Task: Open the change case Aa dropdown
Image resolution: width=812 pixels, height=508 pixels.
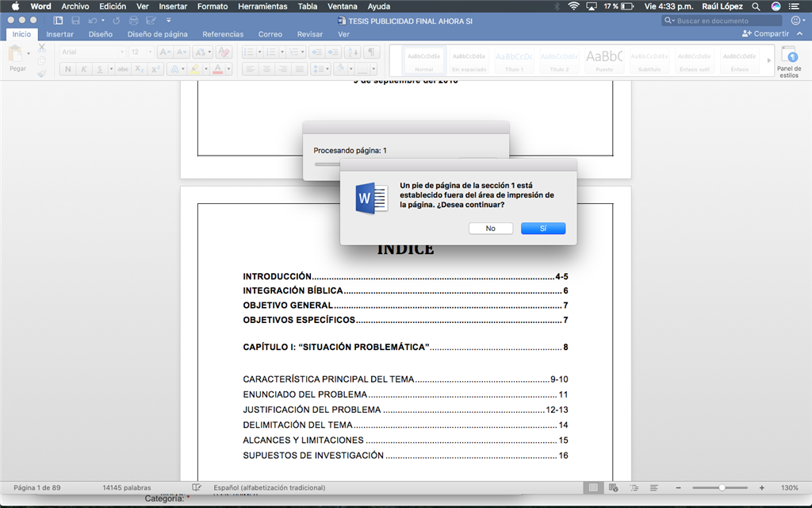Action: coord(202,52)
